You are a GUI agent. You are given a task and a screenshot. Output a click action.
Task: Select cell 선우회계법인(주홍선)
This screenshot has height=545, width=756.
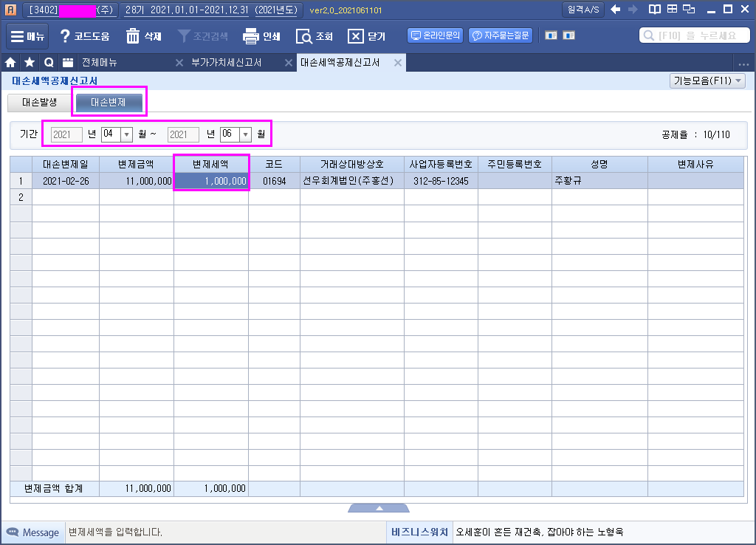352,181
